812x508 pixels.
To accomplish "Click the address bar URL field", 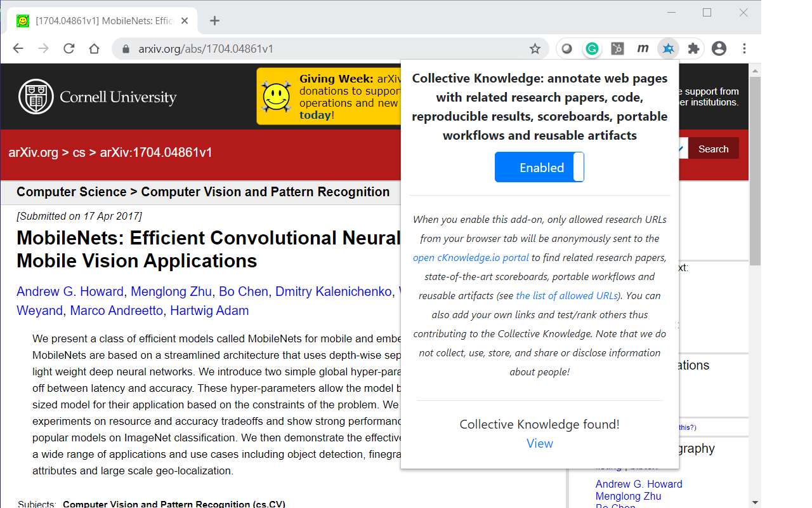I will click(x=330, y=49).
